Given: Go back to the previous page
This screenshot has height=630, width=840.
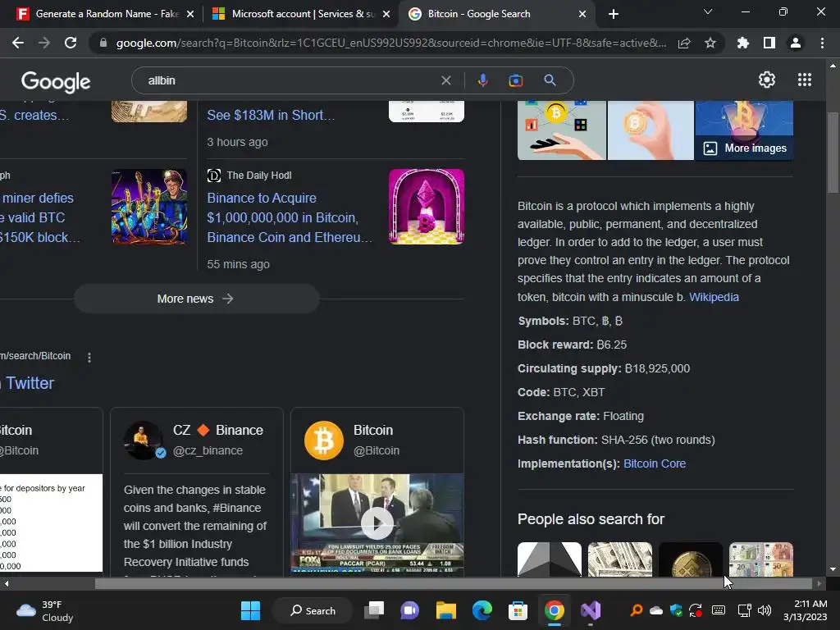Looking at the screenshot, I should click(18, 43).
